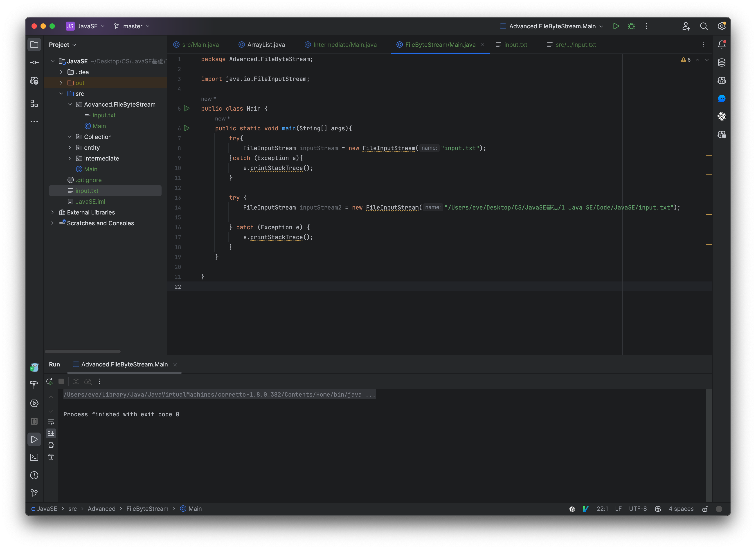The height and width of the screenshot is (549, 756).
Task: Open Search Everywhere with the magnifier icon
Action: click(704, 26)
